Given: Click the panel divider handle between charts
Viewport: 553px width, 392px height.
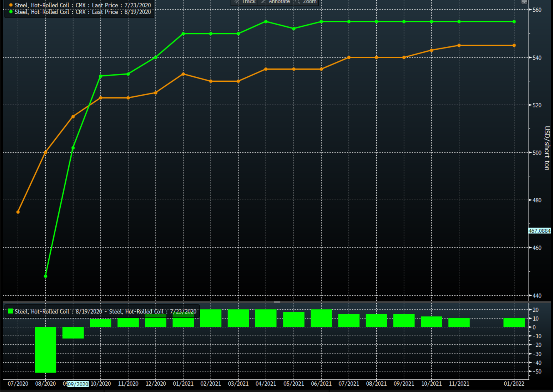Looking at the screenshot, I should 277,302.
